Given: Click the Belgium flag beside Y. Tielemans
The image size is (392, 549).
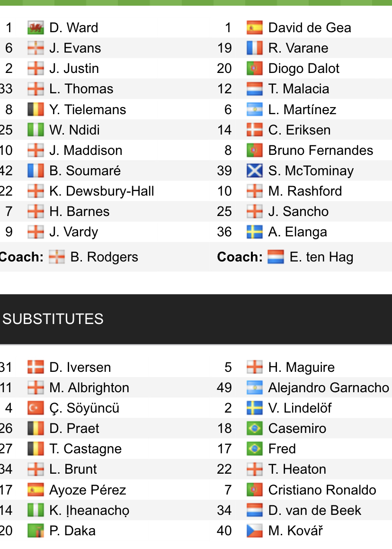Looking at the screenshot, I should point(36,110).
